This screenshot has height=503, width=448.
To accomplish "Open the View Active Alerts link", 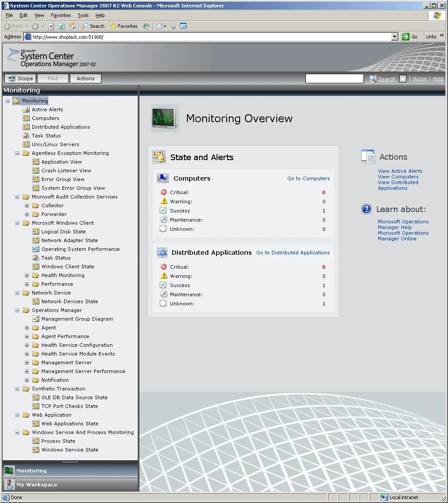I will 400,171.
